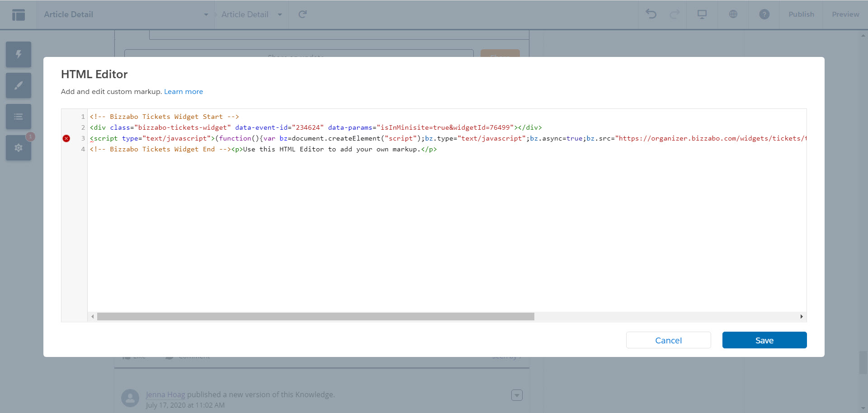Select the Theme paintbrush icon in sidebar

pos(18,85)
